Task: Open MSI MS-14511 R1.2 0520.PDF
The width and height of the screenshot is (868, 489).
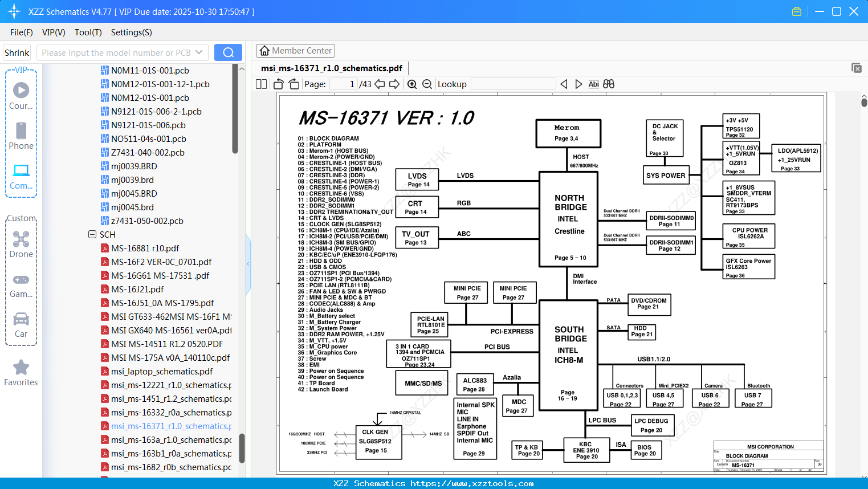Action: tap(167, 344)
